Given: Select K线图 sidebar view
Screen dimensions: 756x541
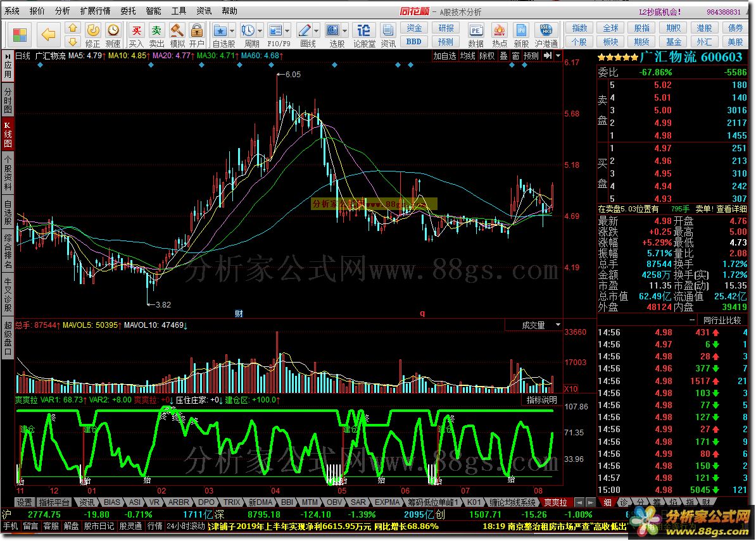Looking at the screenshot, I should pos(8,134).
